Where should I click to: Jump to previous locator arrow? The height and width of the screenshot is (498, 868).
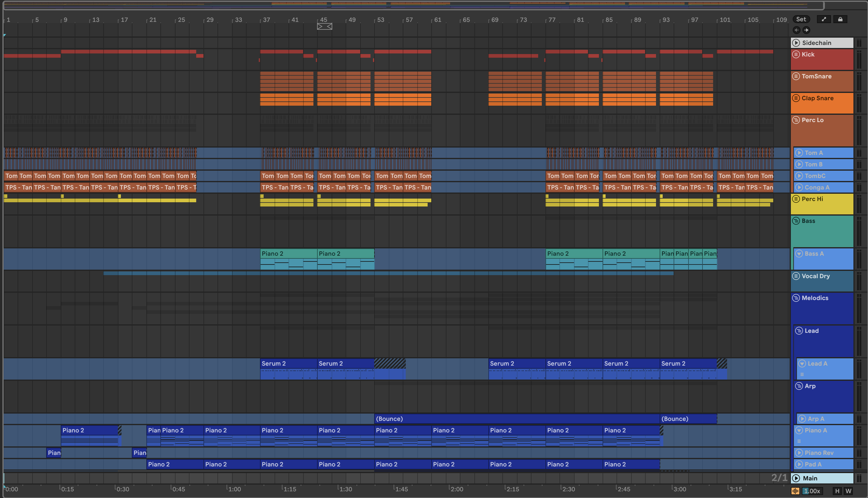click(797, 30)
